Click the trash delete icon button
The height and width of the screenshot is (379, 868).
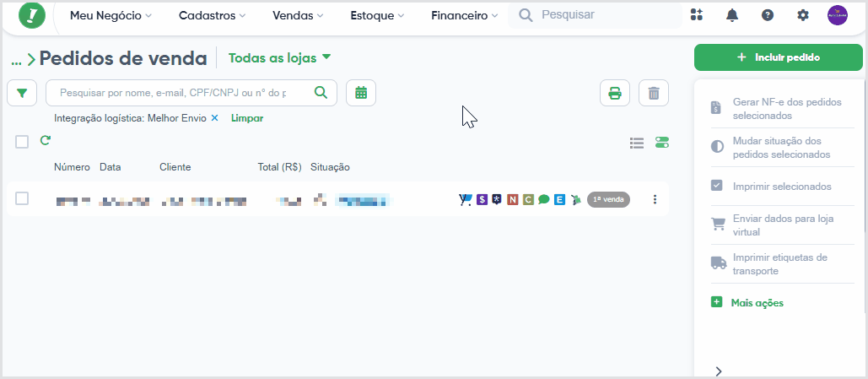click(x=654, y=93)
